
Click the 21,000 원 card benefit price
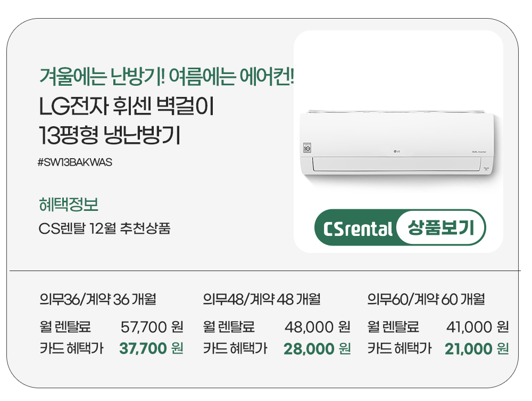(477, 349)
